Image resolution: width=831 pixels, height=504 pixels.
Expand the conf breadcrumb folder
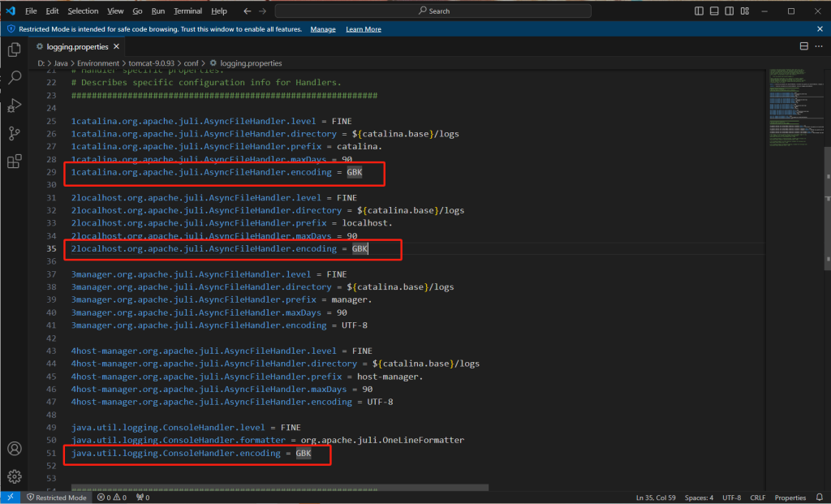pyautogui.click(x=191, y=63)
